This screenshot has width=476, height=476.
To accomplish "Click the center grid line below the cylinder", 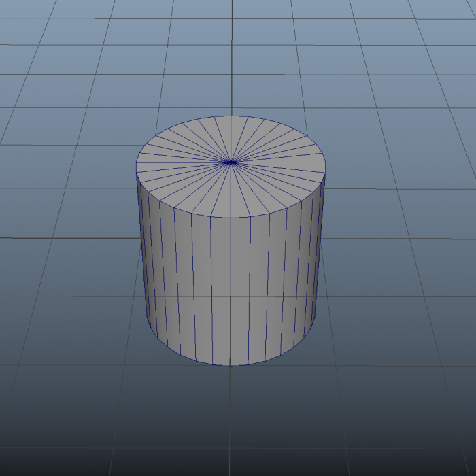I will coord(231,422).
